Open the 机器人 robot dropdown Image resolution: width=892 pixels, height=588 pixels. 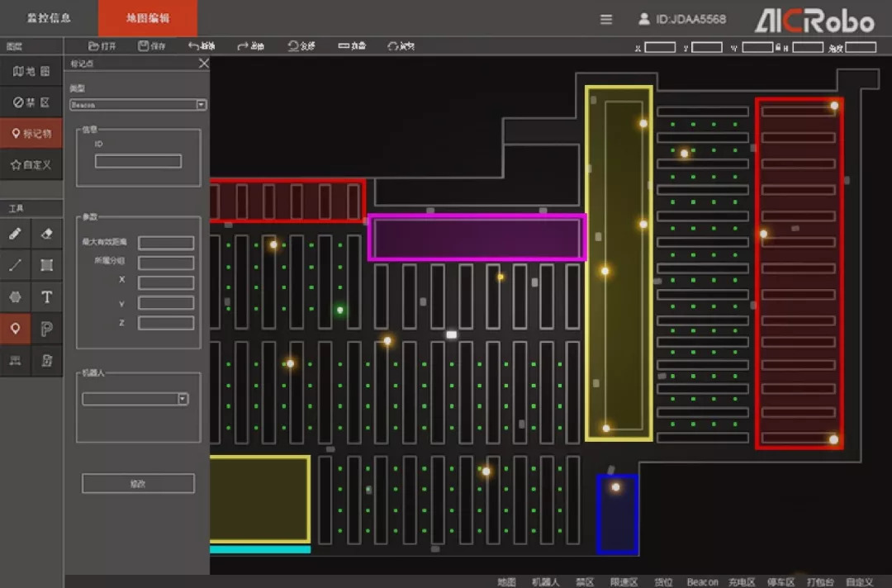[x=183, y=399]
